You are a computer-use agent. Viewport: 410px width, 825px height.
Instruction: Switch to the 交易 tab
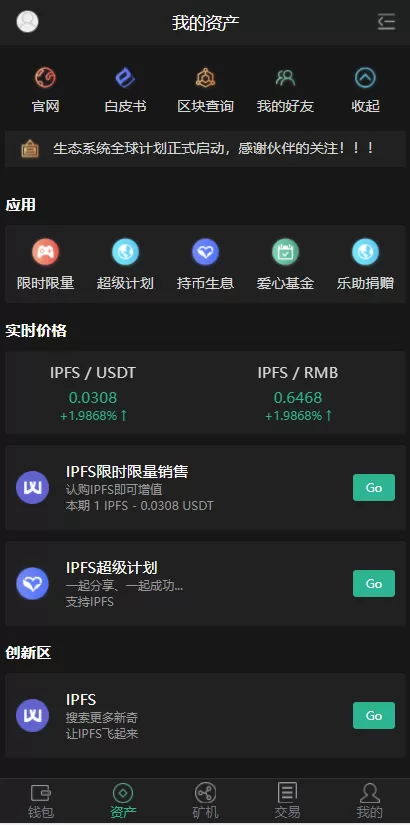coord(287,801)
